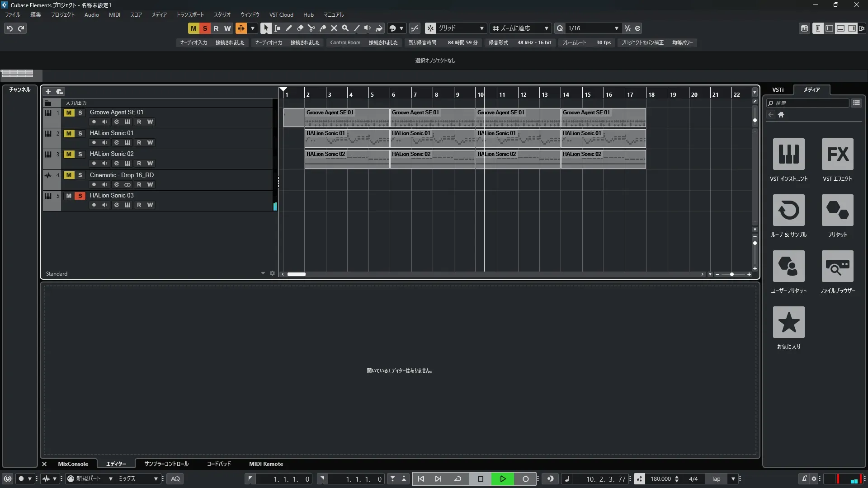The width and height of the screenshot is (868, 488).
Task: Open VST Effects in Media rack
Action: [x=837, y=154]
